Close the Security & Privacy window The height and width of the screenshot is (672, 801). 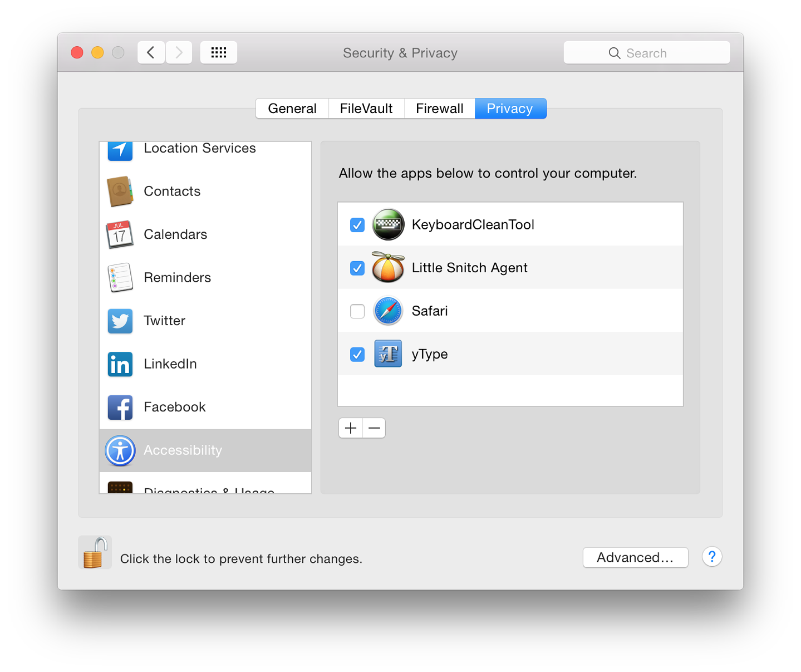pyautogui.click(x=77, y=52)
